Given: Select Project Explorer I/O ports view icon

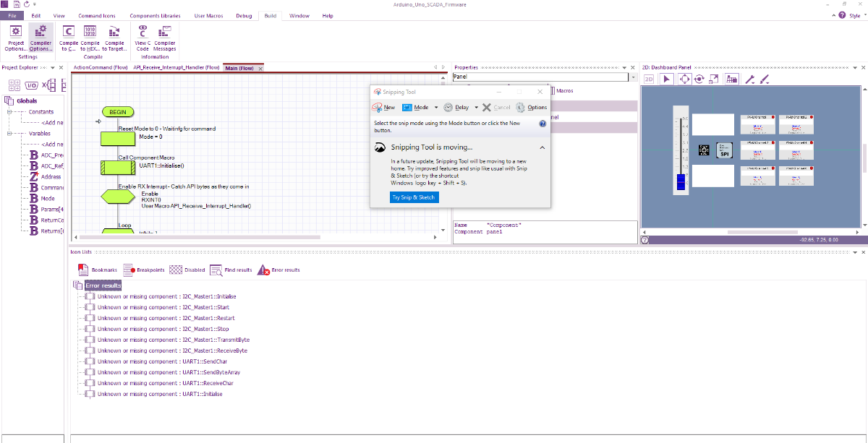Looking at the screenshot, I should pyautogui.click(x=31, y=85).
